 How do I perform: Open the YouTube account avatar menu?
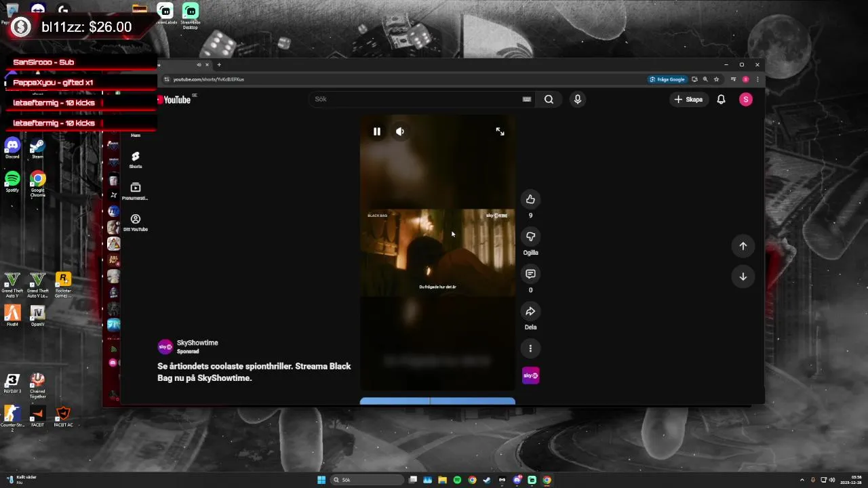(746, 99)
